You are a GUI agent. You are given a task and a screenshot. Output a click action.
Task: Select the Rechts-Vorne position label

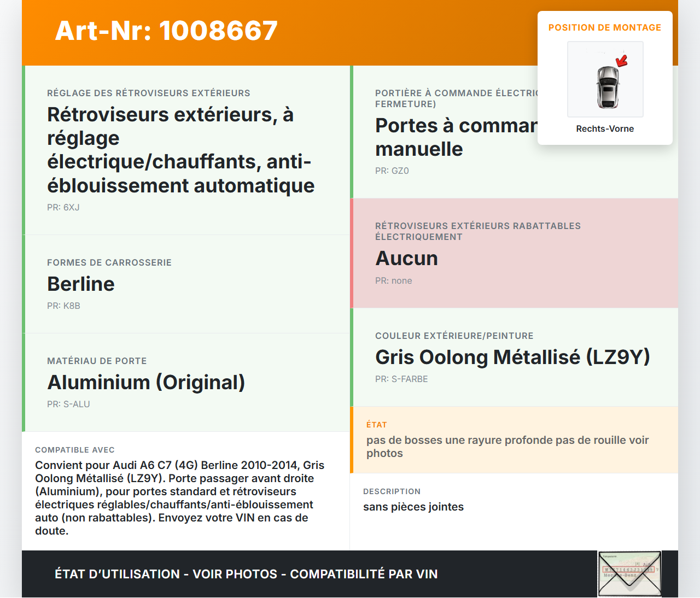point(605,128)
